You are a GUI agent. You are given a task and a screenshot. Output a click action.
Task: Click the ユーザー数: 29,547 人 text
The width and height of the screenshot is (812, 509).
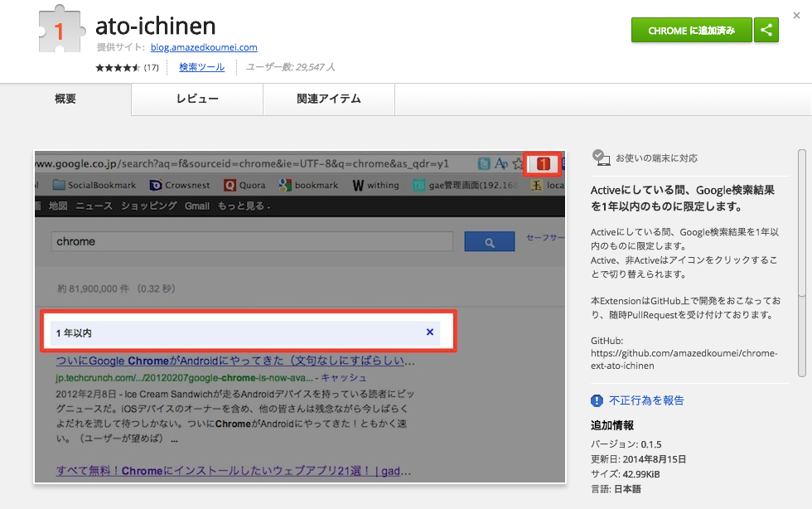(290, 67)
